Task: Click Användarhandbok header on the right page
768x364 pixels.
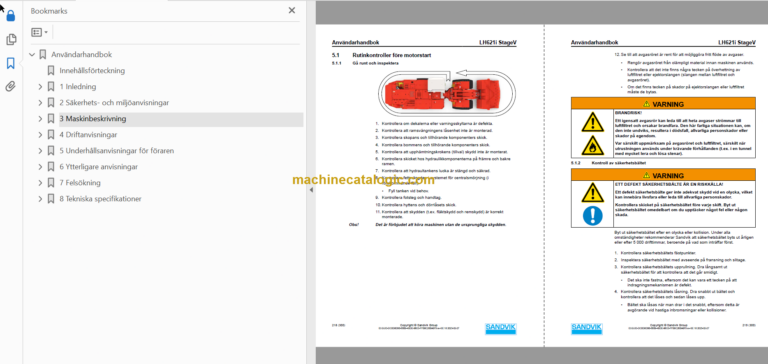Action: click(x=594, y=43)
